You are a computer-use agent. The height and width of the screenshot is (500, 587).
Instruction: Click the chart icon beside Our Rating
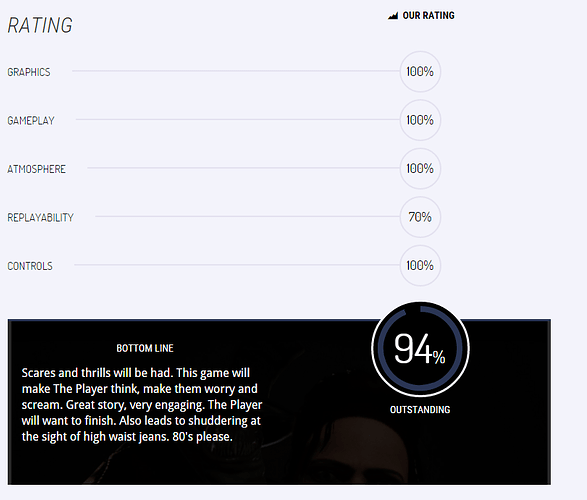[x=393, y=16]
